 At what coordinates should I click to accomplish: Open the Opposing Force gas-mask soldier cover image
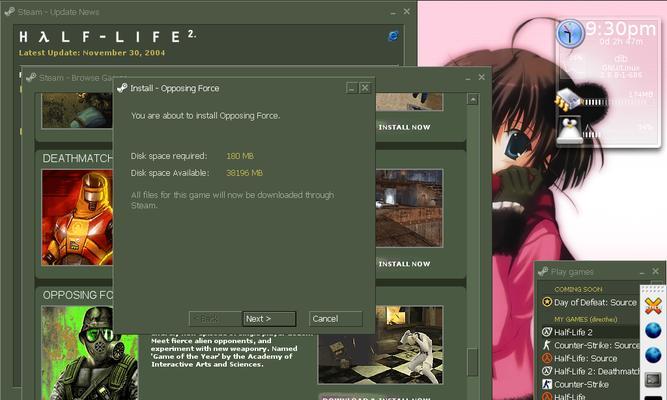(90, 353)
